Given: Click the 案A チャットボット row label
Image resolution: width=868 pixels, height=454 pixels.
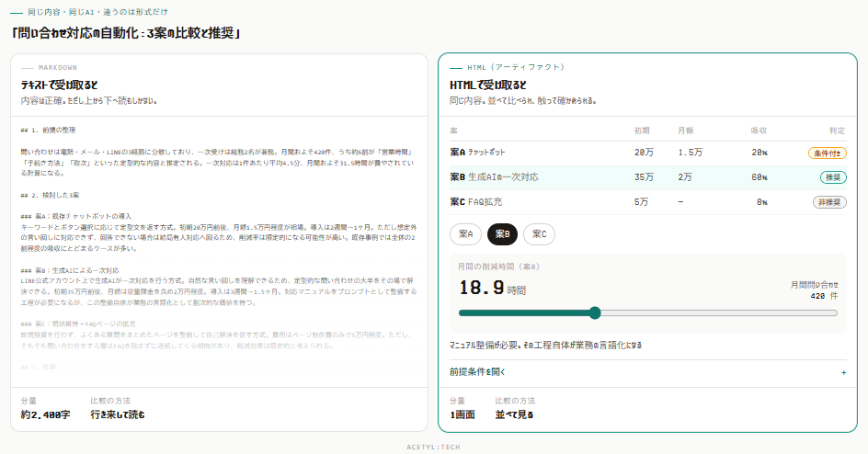Looking at the screenshot, I should [477, 152].
